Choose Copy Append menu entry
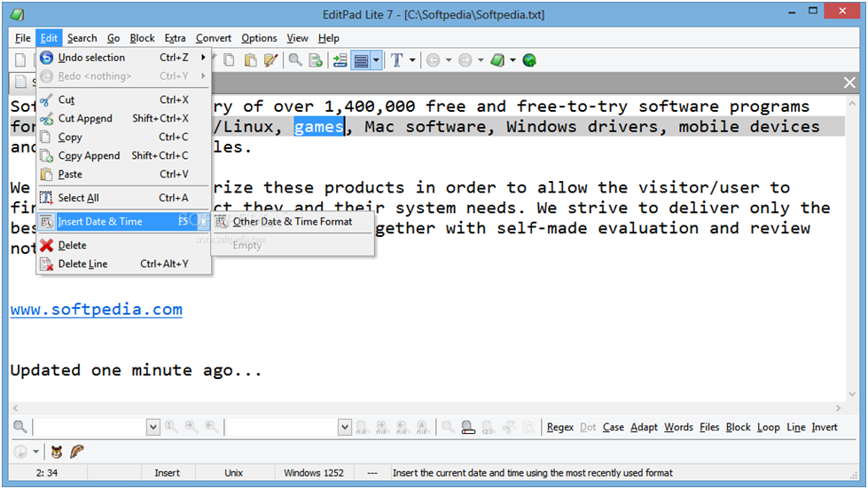Viewport: 868px width, 489px height. tap(123, 155)
